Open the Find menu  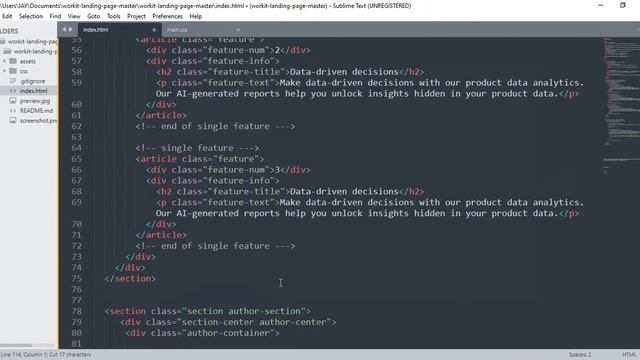point(55,16)
